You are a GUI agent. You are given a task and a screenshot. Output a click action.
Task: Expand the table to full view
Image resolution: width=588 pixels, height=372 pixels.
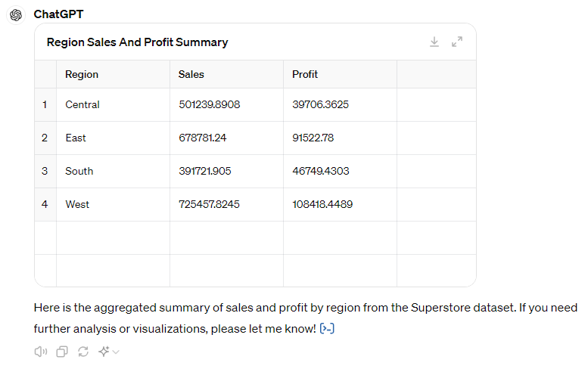pos(457,42)
